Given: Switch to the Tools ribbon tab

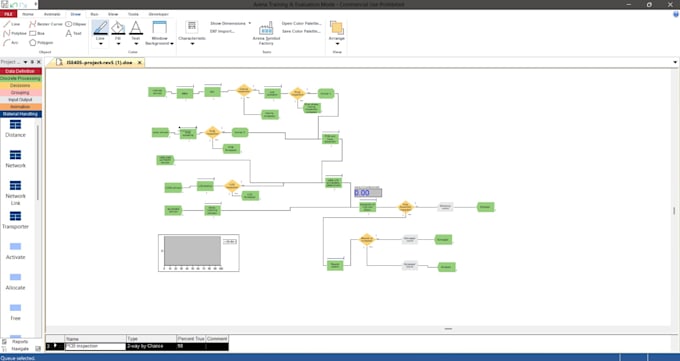Looking at the screenshot, I should point(133,14).
